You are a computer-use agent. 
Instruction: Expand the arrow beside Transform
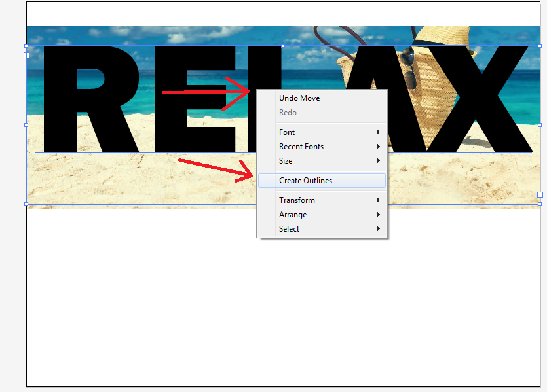coord(378,200)
